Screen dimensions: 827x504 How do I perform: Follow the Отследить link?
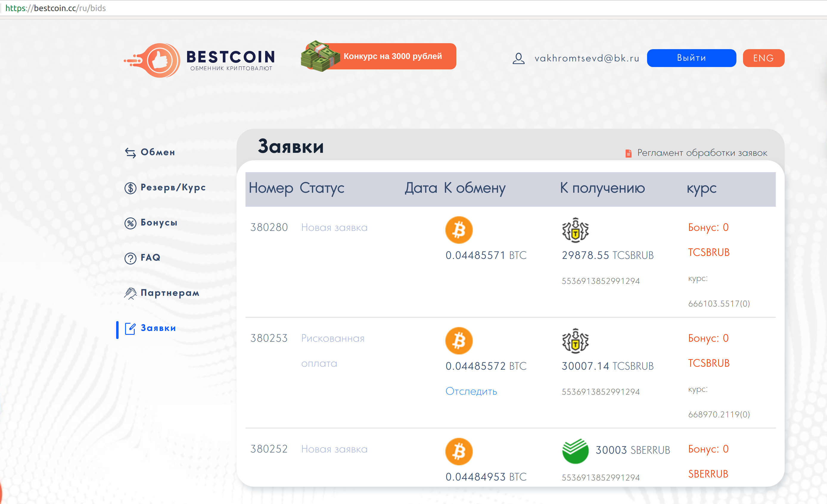click(x=471, y=391)
